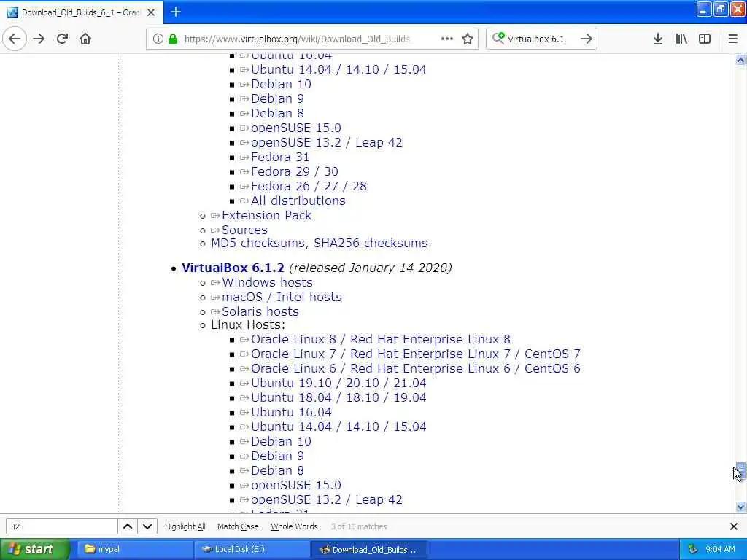This screenshot has height=560, width=747.
Task: Open Ubuntu 18.04 / 18.10 / 19.04 link
Action: 338,397
